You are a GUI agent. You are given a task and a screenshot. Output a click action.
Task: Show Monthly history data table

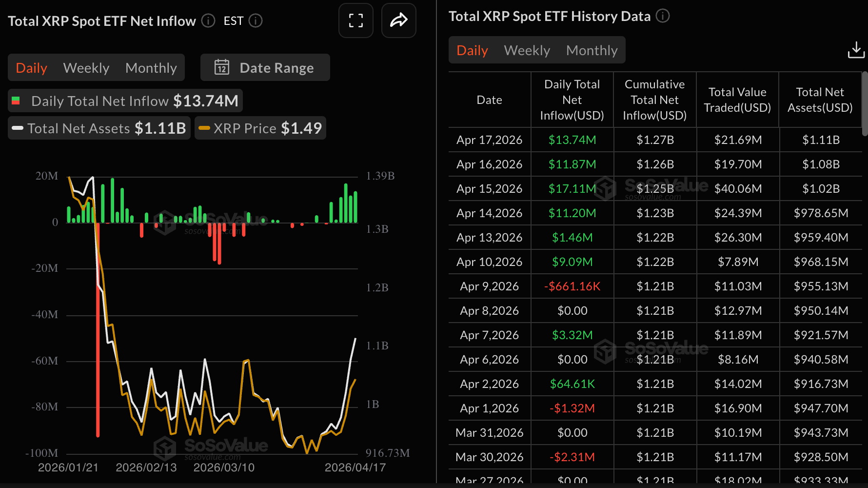coord(592,50)
